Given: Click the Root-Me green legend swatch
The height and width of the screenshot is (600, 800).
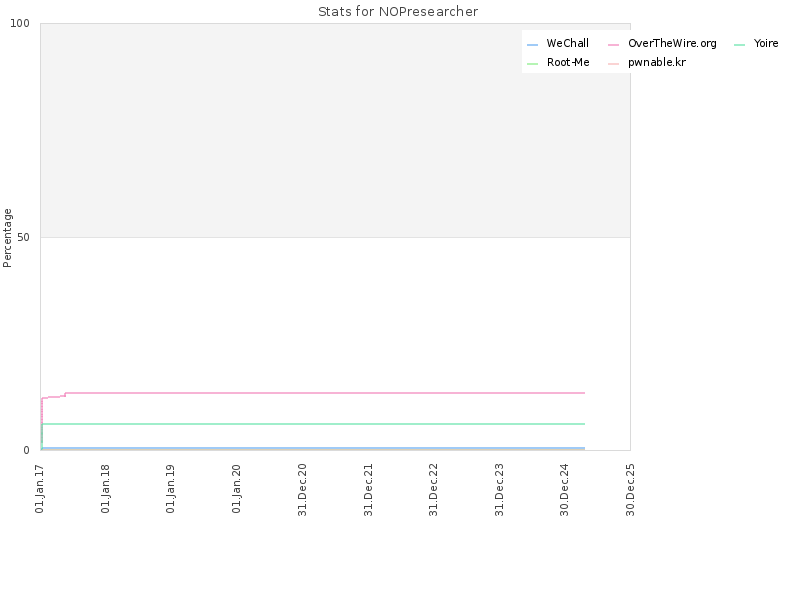Looking at the screenshot, I should point(532,64).
